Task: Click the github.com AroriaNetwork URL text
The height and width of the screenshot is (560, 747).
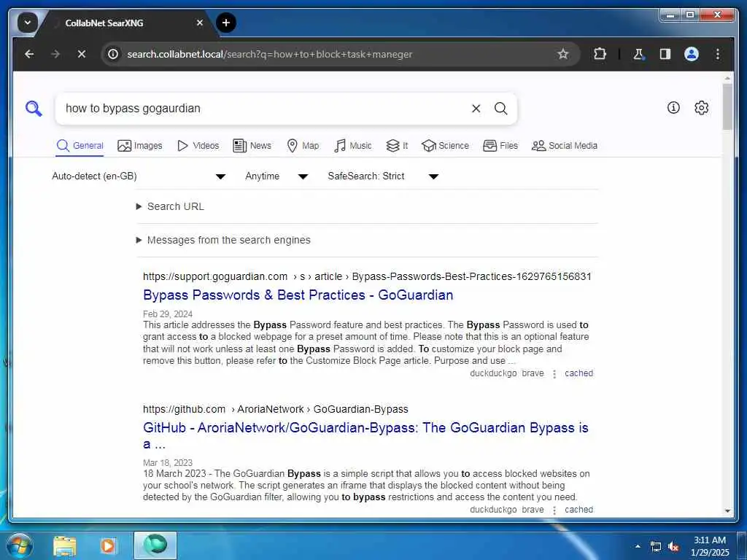Action: point(275,410)
